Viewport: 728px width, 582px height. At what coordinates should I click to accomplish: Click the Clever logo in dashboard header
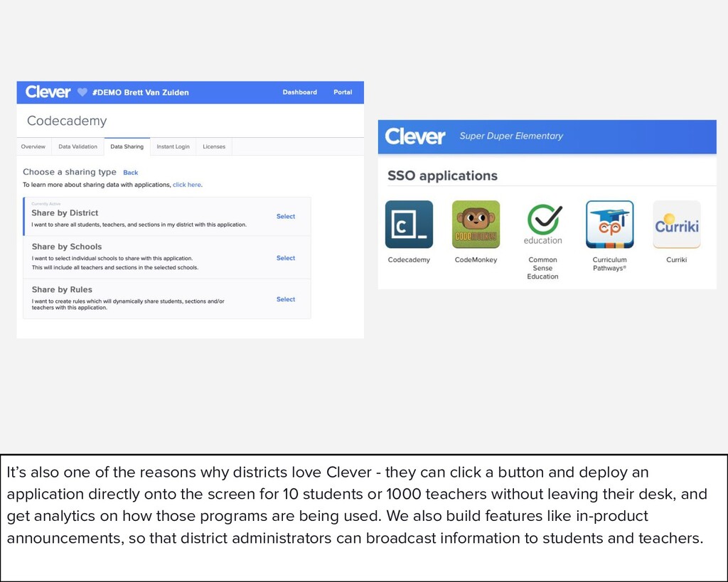[48, 92]
